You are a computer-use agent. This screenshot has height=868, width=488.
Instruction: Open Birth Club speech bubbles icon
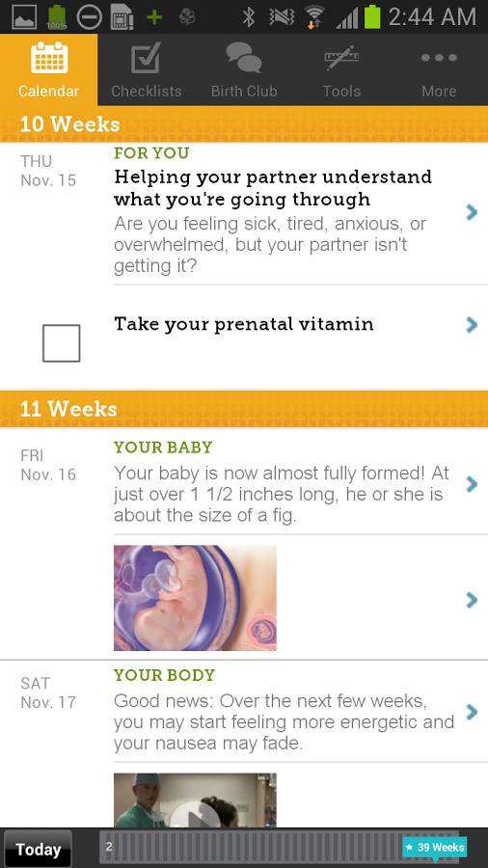click(x=244, y=58)
